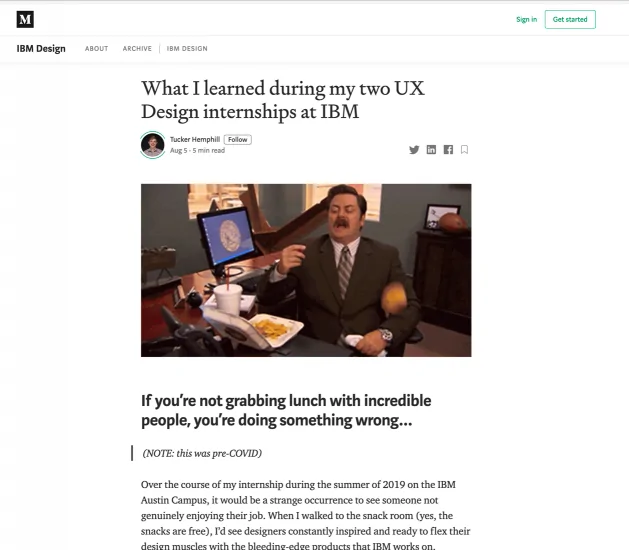Click the '(NOTE: this was pre-COVID)' quote

point(202,453)
